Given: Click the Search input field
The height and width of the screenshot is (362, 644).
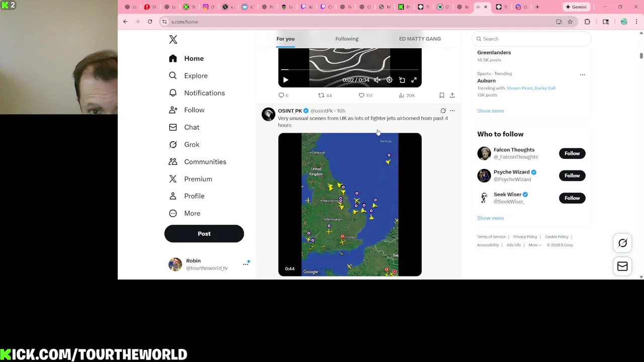Looking at the screenshot, I should (531, 39).
